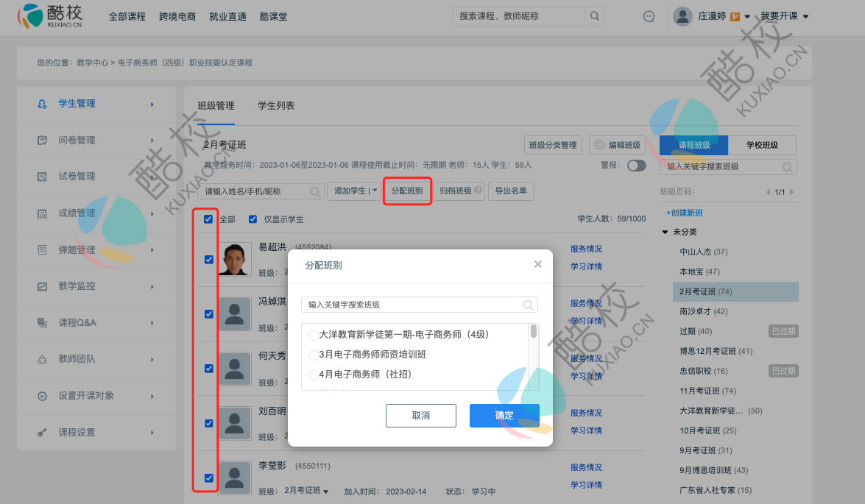Focus the 搜索课程、教师昵称 header search field
This screenshot has width=865, height=504.
[518, 16]
